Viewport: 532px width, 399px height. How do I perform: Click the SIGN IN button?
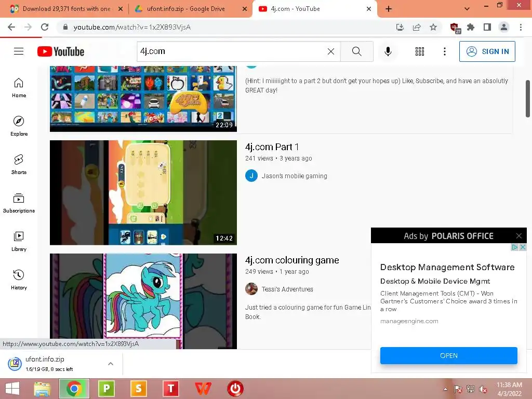pyautogui.click(x=487, y=51)
